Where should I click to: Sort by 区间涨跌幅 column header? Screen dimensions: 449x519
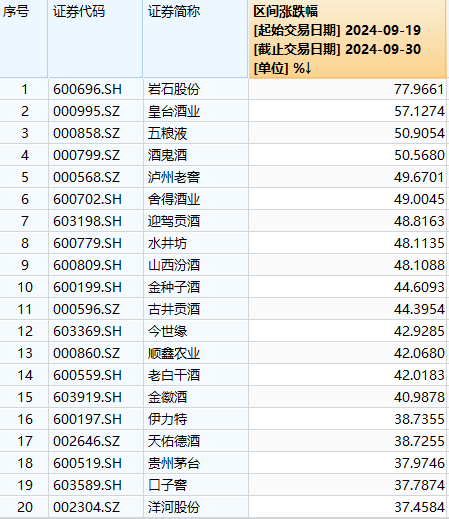[x=347, y=39]
